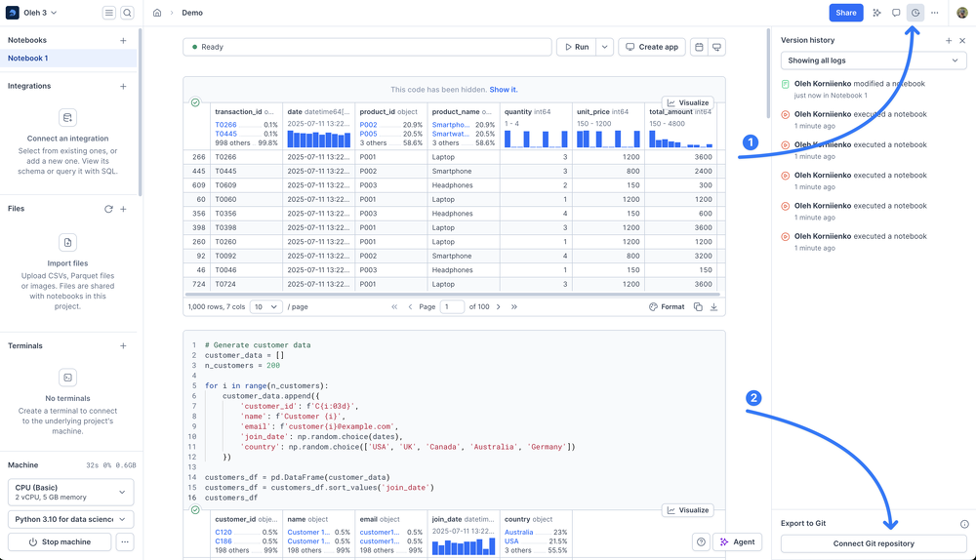Image resolution: width=976 pixels, height=560 pixels.
Task: Click the Export to Git info icon
Action: click(x=964, y=524)
